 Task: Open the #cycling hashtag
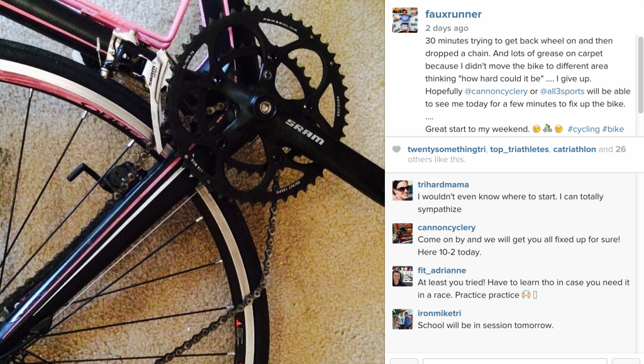584,129
